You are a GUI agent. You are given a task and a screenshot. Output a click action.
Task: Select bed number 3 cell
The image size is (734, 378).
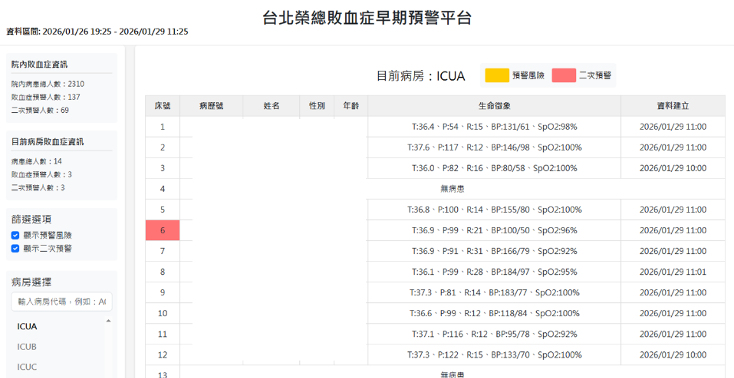162,168
